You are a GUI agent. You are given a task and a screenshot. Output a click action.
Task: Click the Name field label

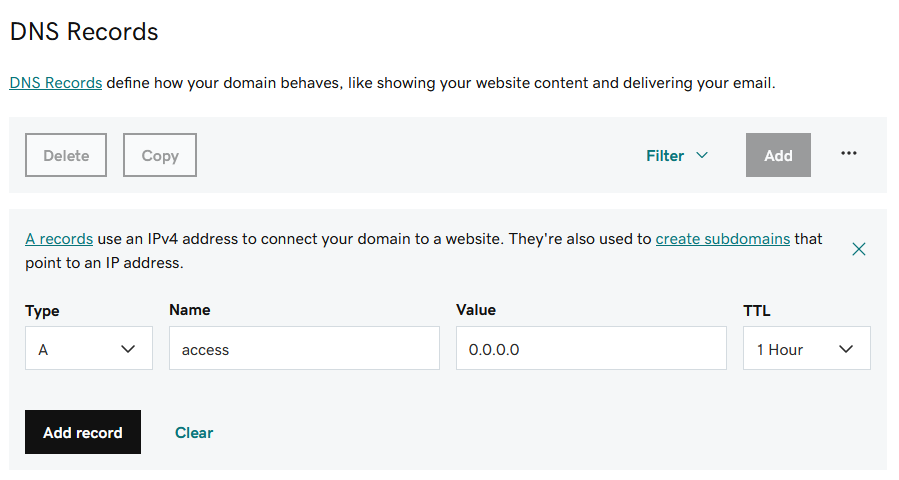(190, 310)
